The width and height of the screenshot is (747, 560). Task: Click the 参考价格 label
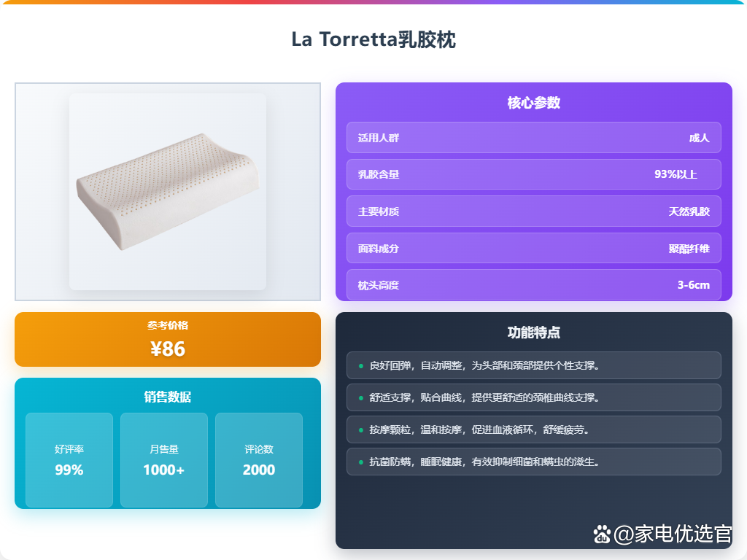point(168,325)
